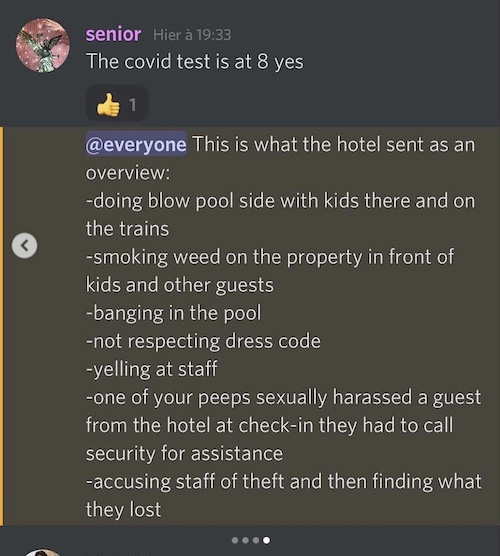
Task: Click the orange mention highlight bar
Action: pyautogui.click(x=2, y=326)
